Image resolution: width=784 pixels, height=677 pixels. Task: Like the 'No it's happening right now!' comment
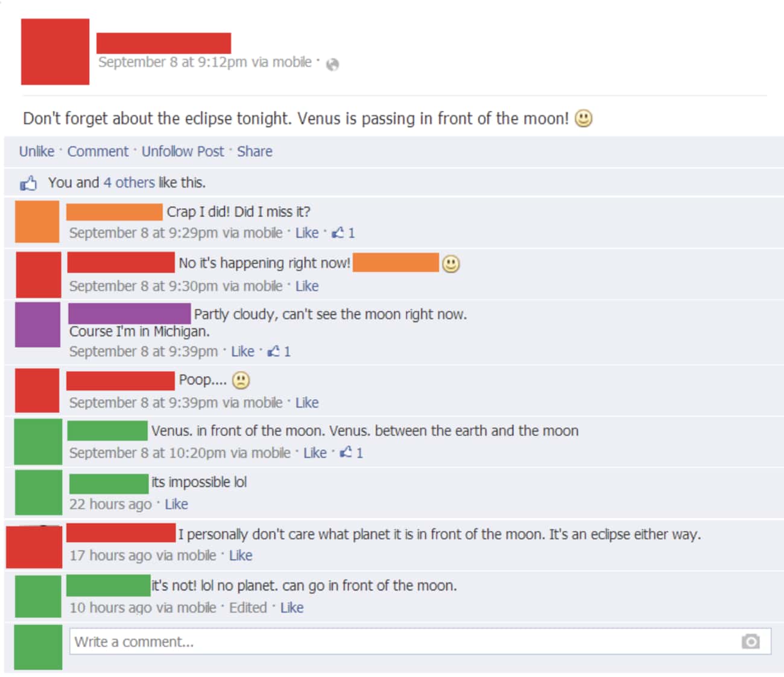tap(307, 286)
